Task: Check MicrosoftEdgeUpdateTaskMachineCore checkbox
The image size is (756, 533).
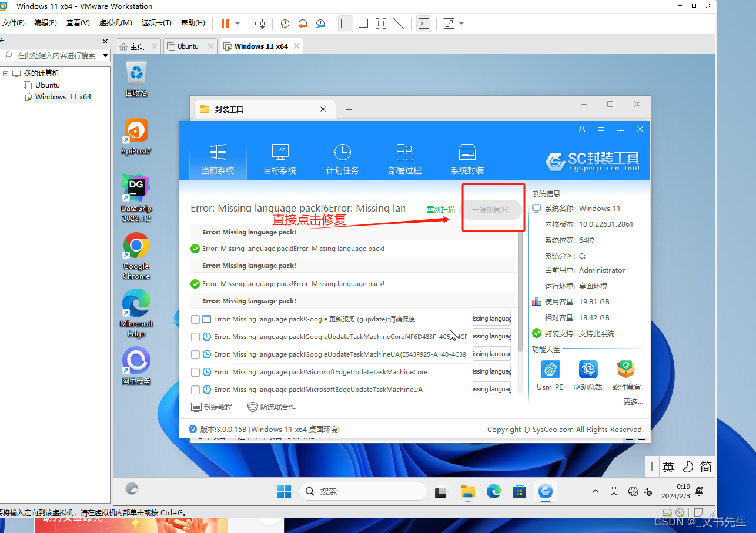Action: click(x=196, y=372)
